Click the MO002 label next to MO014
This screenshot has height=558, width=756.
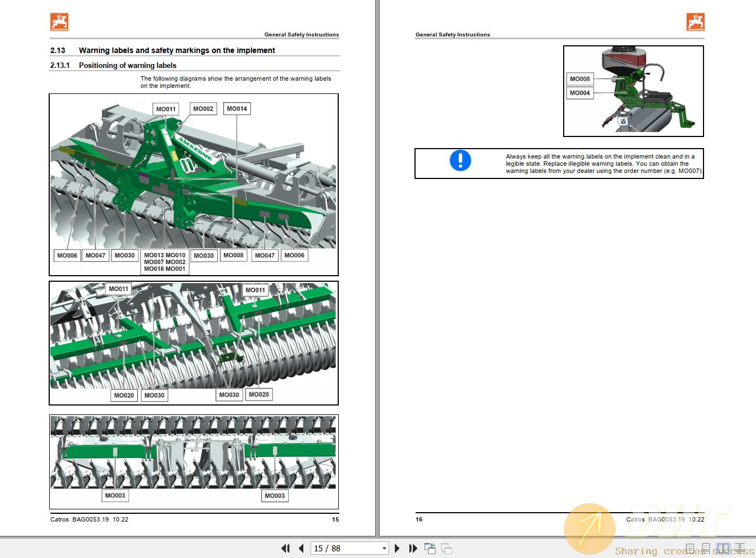203,109
